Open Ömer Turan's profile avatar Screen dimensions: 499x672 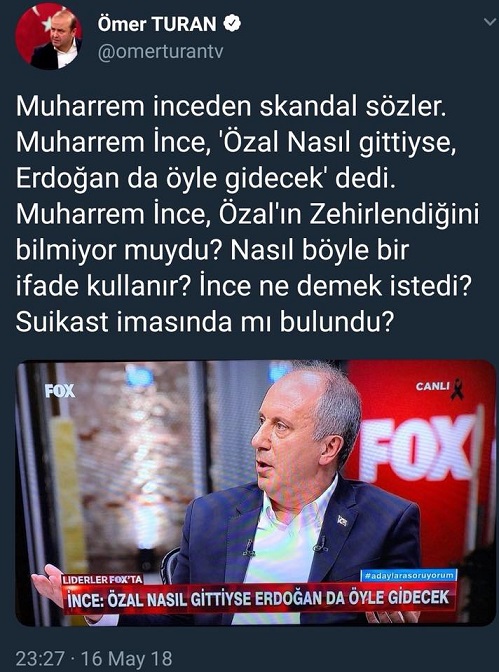tap(49, 36)
